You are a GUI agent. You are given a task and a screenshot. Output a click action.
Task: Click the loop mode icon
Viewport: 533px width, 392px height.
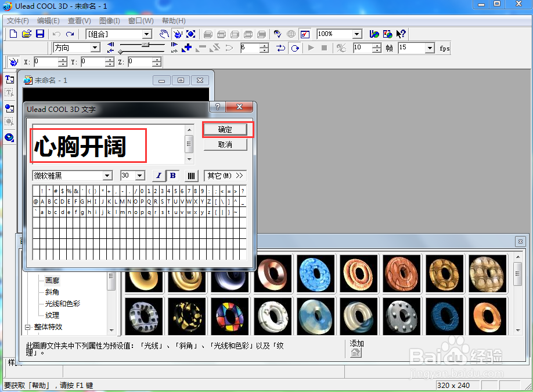295,48
